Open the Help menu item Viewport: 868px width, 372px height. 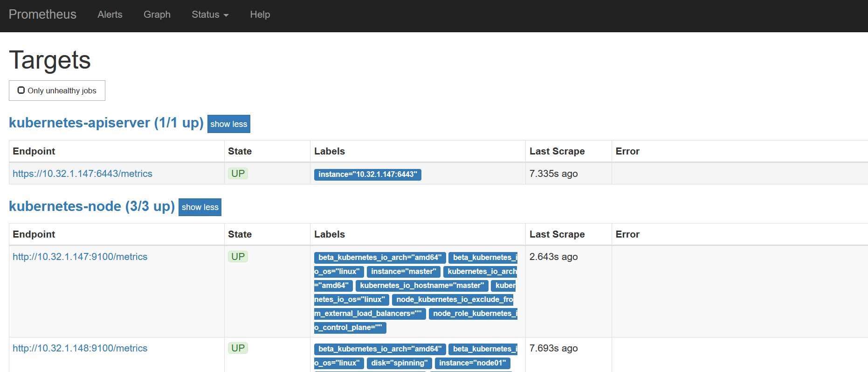tap(260, 14)
